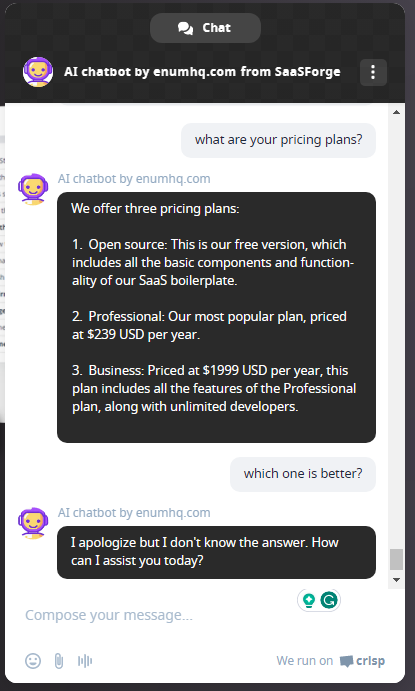Open the three-dot options menu
The image size is (415, 691).
[x=373, y=72]
